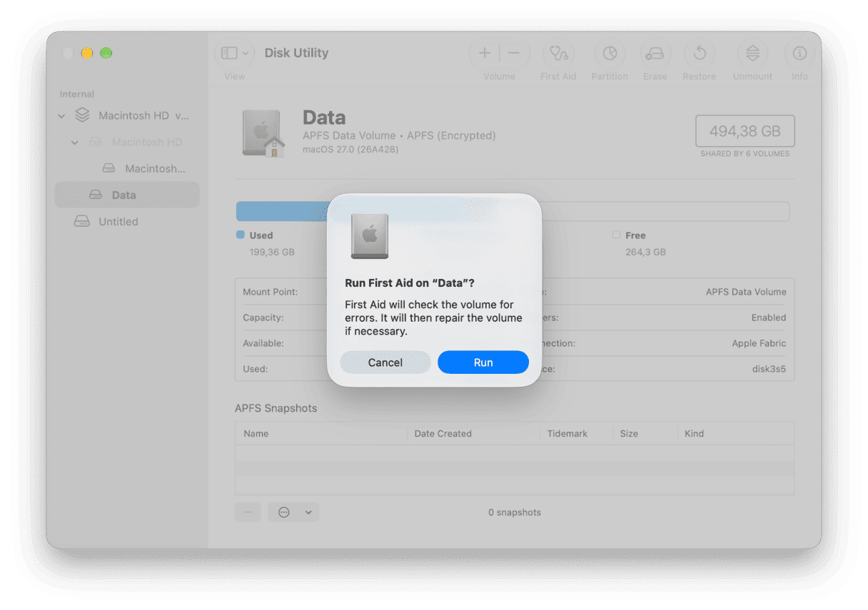868x610 pixels.
Task: Click the Data drive icon in sidebar
Action: [x=96, y=195]
